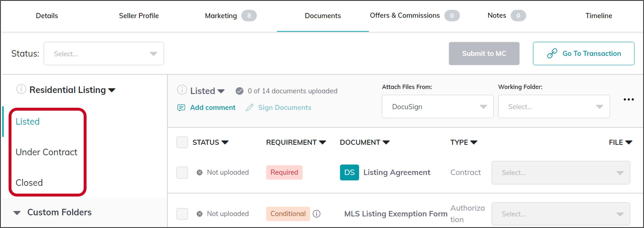Image resolution: width=644 pixels, height=228 pixels.
Task: Expand the Residential Listing dropdown arrow
Action: 112,90
